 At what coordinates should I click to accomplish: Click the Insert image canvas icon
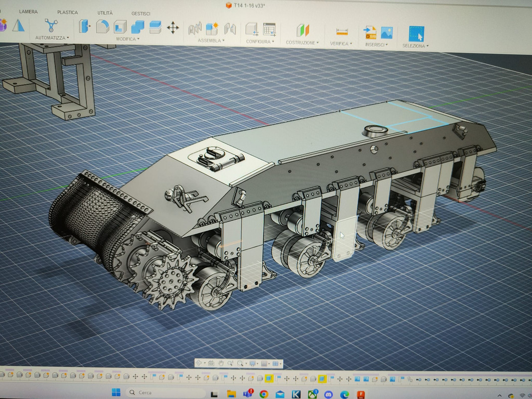[x=387, y=33]
